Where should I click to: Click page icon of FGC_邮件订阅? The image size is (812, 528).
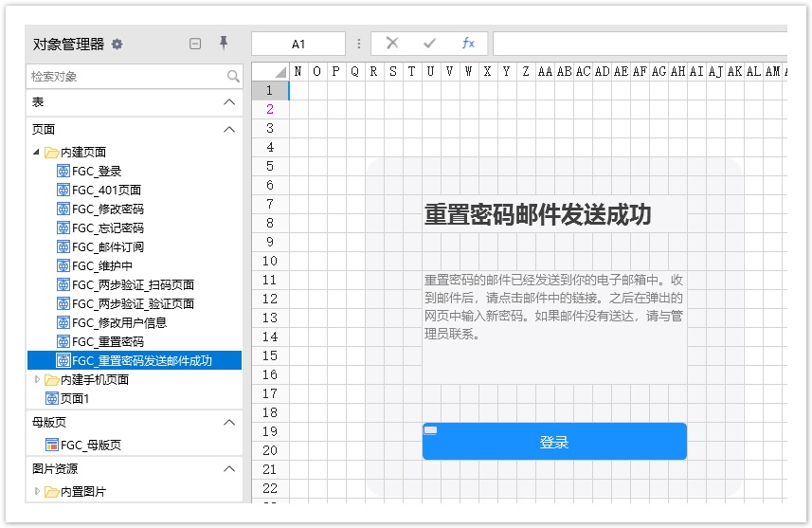(x=63, y=246)
